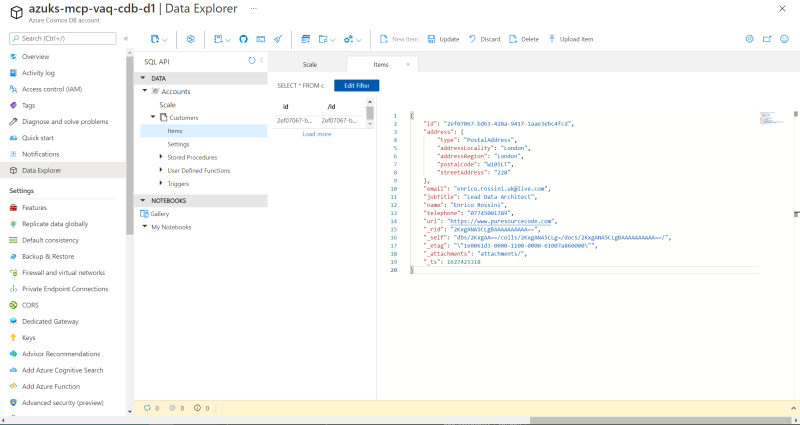Open Access control (IAM)
Viewport: 800px width, 425px height.
(52, 89)
